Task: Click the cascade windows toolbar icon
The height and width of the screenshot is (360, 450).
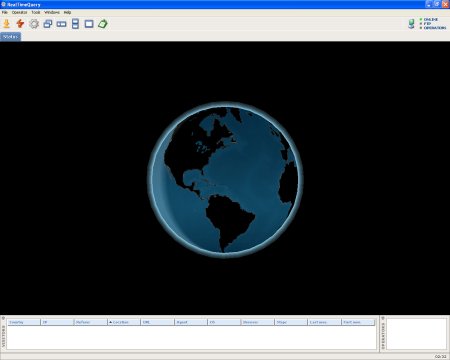Action: coord(48,24)
